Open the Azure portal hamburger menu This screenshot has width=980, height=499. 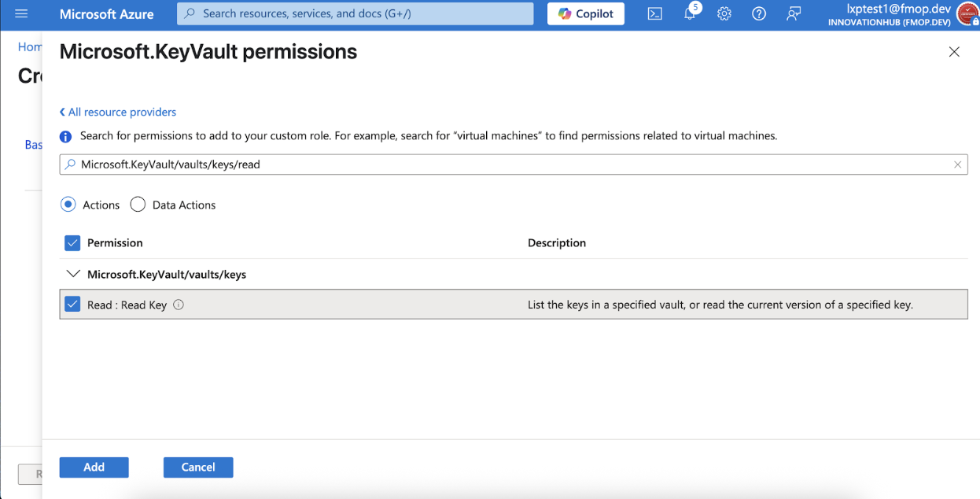click(21, 14)
